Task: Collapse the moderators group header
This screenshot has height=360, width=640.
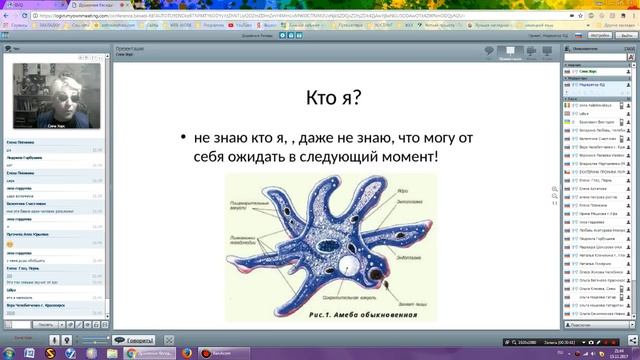Action: point(597,78)
